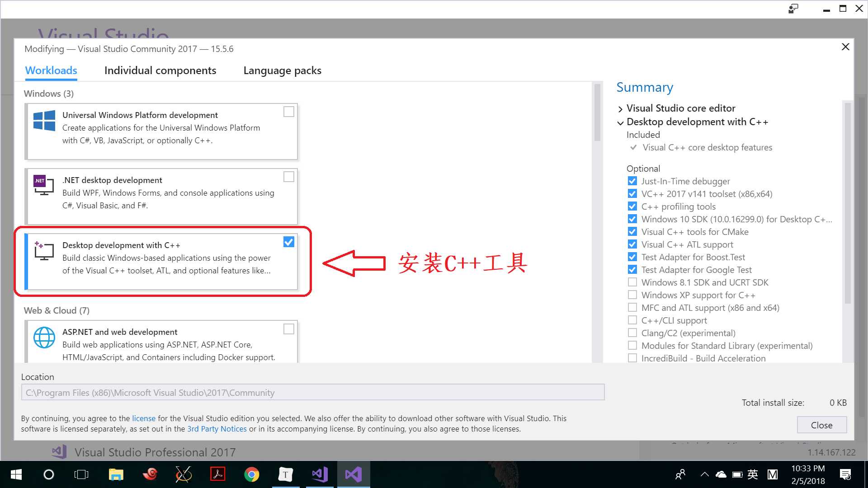Enable Desktop development with C++ workload
The image size is (868, 488).
point(289,242)
